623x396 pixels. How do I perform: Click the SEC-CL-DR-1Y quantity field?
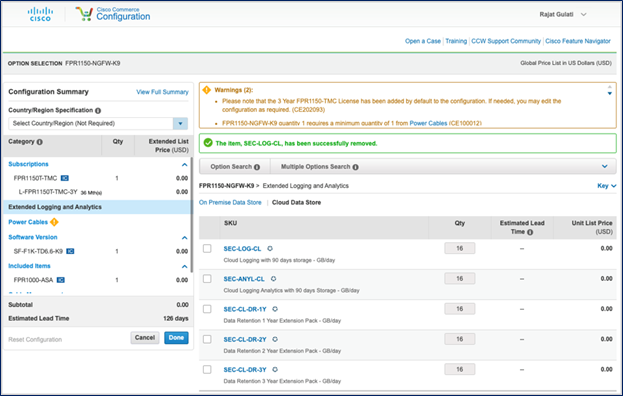tap(460, 309)
